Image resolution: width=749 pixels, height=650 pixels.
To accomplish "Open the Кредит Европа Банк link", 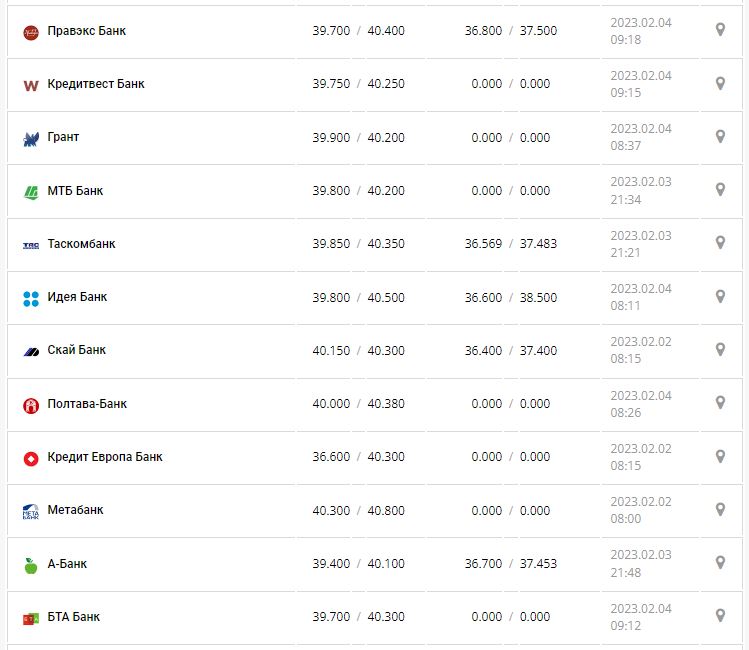I will 105,457.
